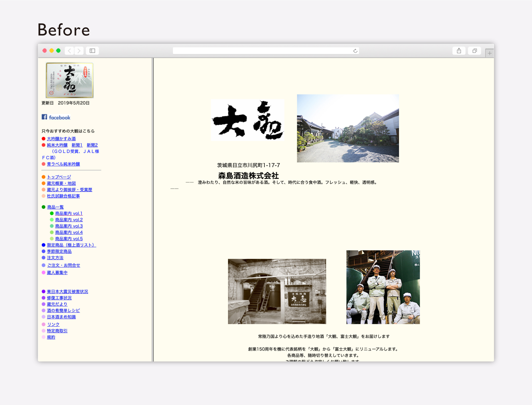This screenshot has height=405, width=532.
Task: Click the sake label thumbnail image
Action: click(69, 80)
